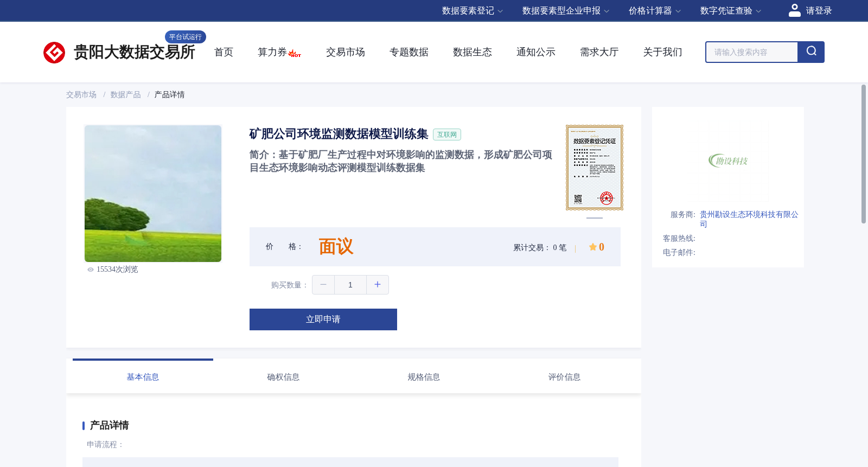This screenshot has height=467, width=868.
Task: Open 贵州勘设生态环境科技有限公司 provider link
Action: coord(749,219)
